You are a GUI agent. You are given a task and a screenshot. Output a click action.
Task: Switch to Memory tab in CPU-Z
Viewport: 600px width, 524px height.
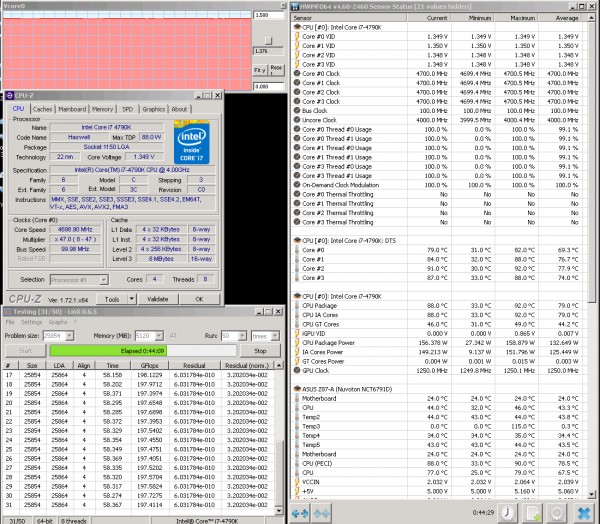pyautogui.click(x=103, y=109)
